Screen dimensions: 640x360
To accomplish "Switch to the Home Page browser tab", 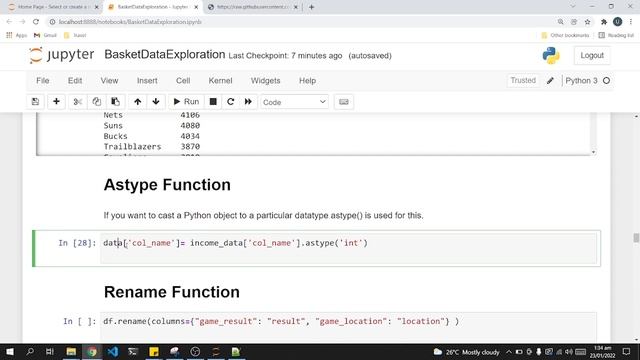I will click(54, 7).
